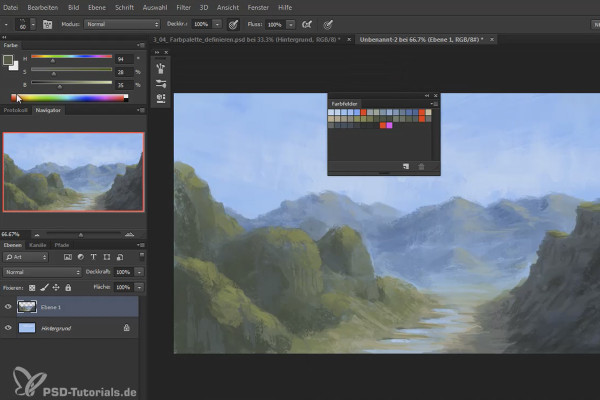600x400 pixels.
Task: Pick the magenta swatch in Farbfelder
Action: (389, 125)
